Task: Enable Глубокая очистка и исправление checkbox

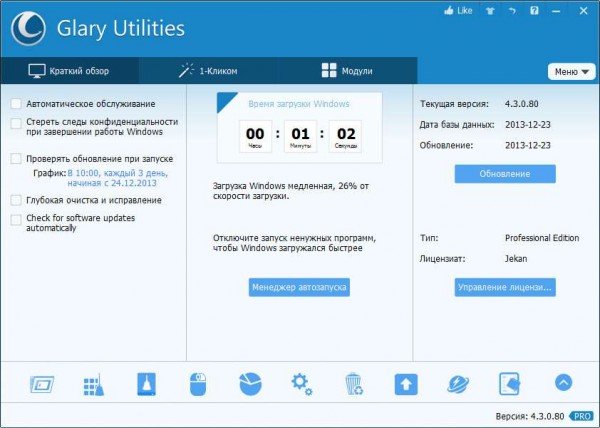Action: click(16, 200)
